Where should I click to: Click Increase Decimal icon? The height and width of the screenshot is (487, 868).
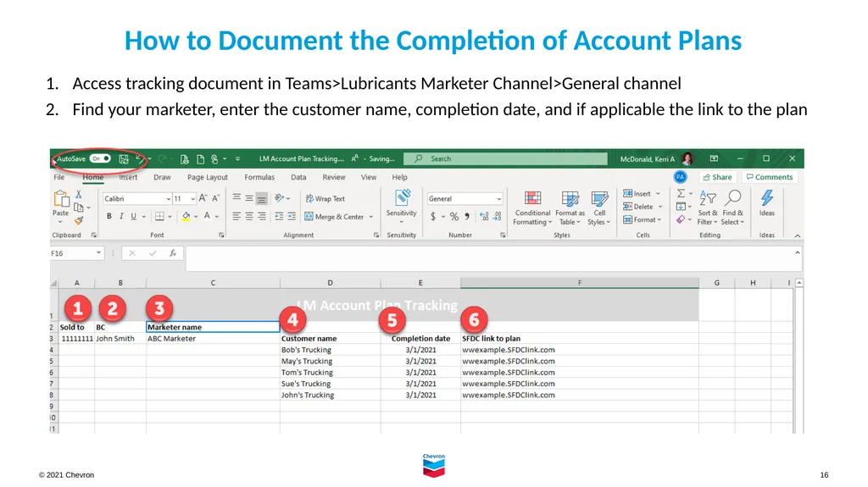coord(484,216)
